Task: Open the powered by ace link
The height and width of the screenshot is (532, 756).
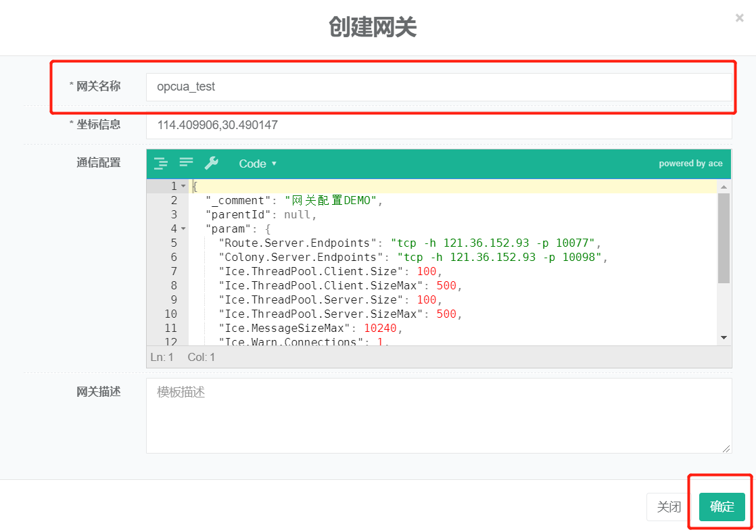Action: (x=690, y=164)
